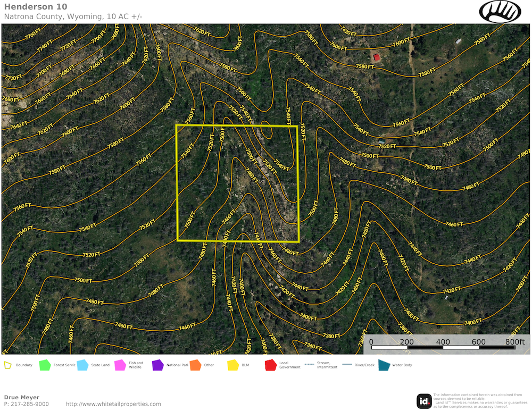Click the light blue State Land icon

pos(82,365)
